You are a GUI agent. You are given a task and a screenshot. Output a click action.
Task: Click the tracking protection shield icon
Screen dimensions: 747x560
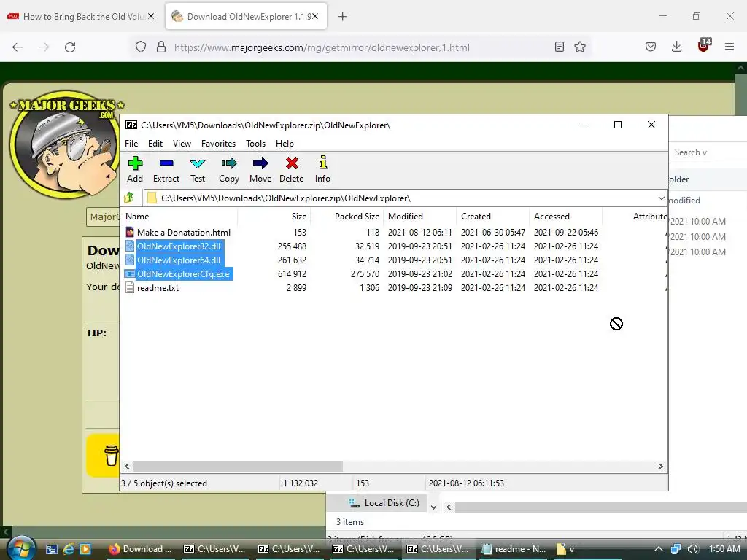tap(141, 47)
